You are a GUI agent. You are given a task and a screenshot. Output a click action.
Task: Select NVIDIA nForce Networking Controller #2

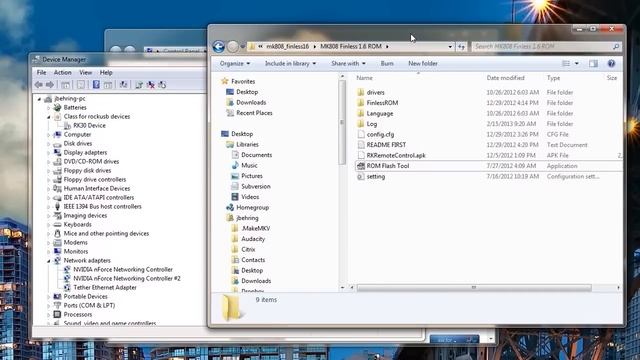coord(127,279)
